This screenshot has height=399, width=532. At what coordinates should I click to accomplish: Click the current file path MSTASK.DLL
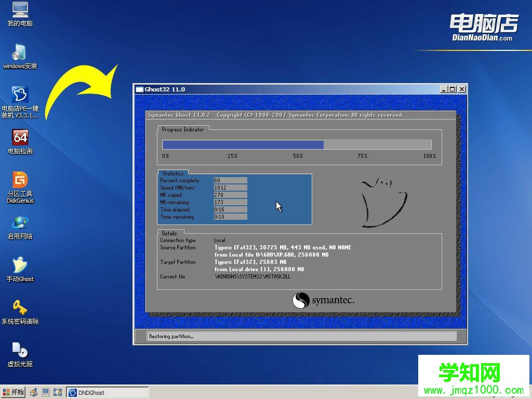(x=252, y=276)
